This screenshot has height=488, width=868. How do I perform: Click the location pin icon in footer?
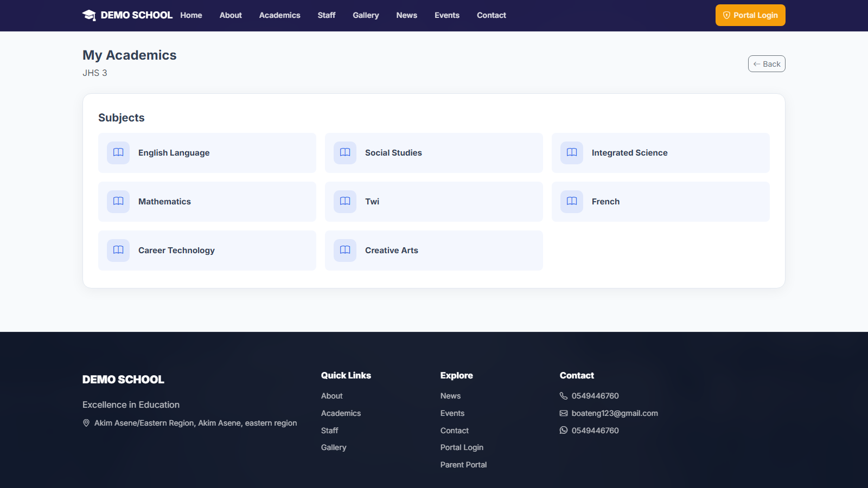tap(86, 423)
